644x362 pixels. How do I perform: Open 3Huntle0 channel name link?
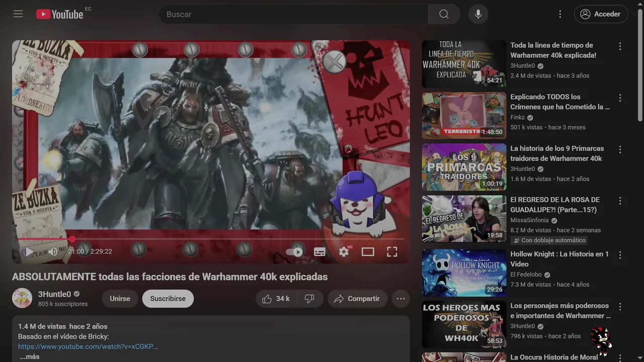[x=54, y=294]
